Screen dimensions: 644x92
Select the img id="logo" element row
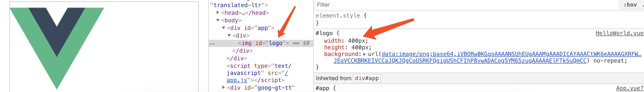click(x=261, y=43)
